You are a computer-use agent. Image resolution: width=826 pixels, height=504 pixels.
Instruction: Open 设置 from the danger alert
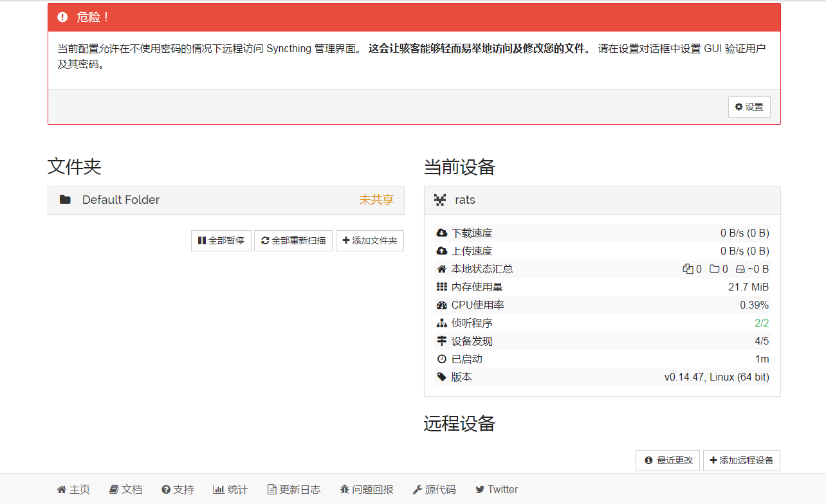(749, 107)
